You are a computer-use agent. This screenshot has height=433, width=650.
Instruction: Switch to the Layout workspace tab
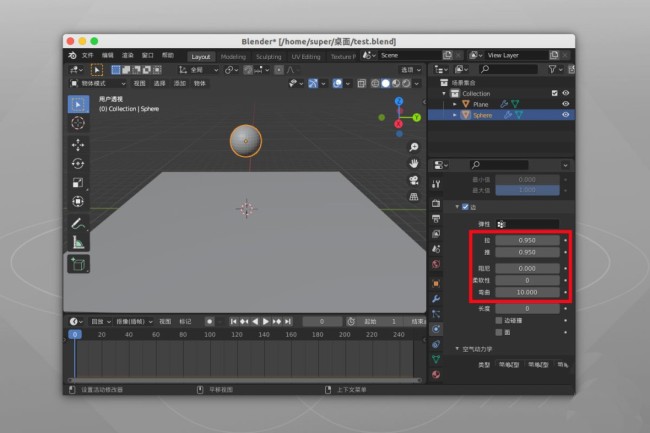(201, 57)
